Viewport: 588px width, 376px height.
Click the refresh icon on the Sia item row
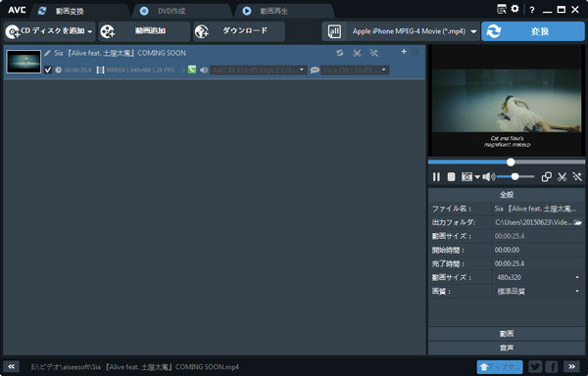[340, 53]
